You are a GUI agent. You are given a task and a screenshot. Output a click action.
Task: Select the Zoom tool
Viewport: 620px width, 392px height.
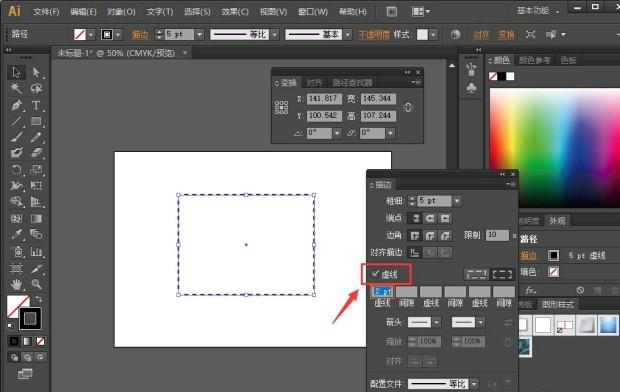point(36,284)
